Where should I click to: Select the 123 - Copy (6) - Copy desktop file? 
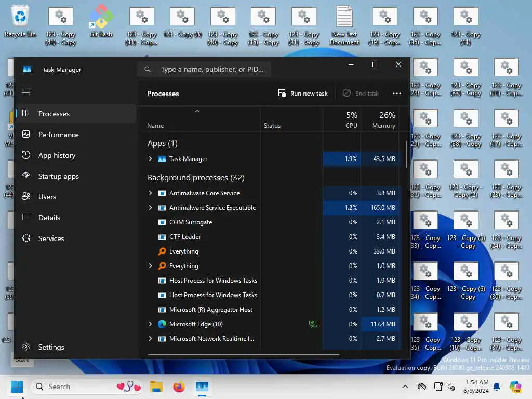point(466,281)
